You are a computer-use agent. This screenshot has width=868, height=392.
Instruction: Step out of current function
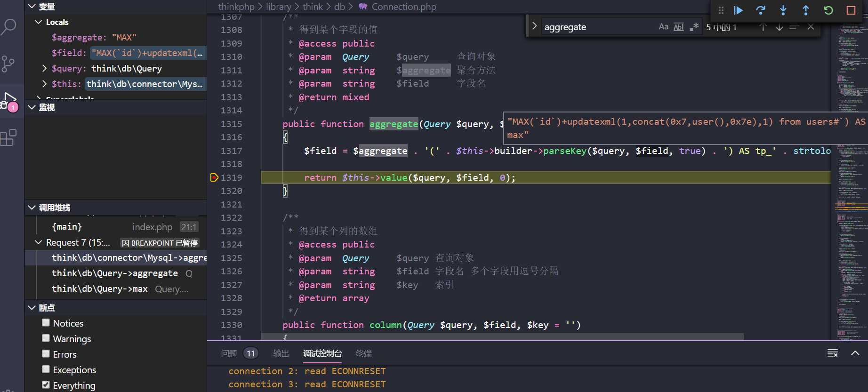click(x=806, y=10)
